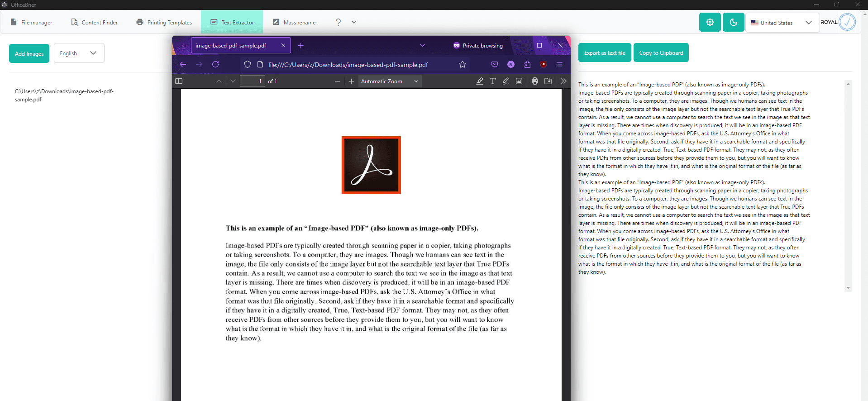Screen dimensions: 868x401
Task: Toggle the PDF viewer sidebar
Action: 179,81
